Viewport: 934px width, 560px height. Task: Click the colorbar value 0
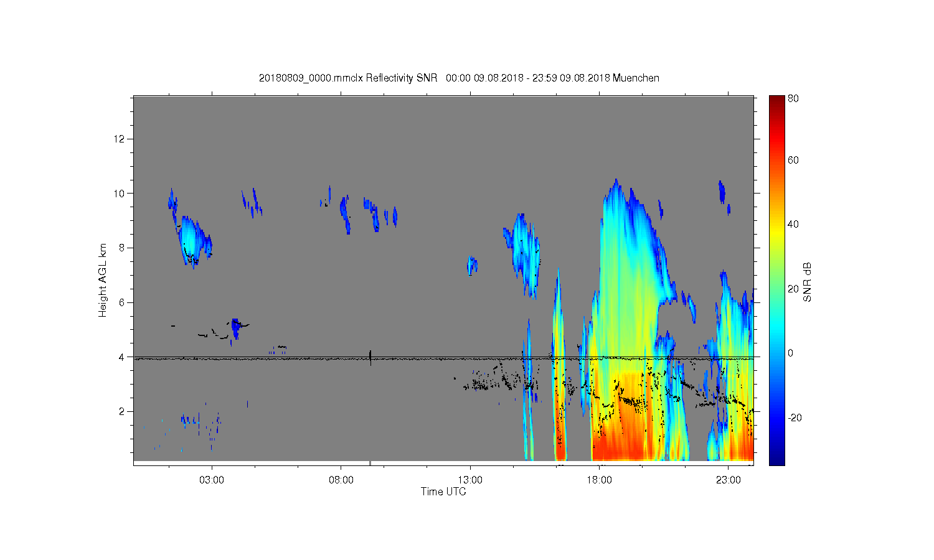click(791, 353)
